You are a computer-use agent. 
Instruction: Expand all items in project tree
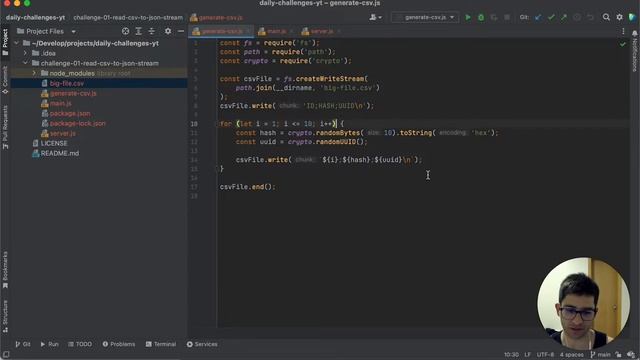(x=138, y=31)
